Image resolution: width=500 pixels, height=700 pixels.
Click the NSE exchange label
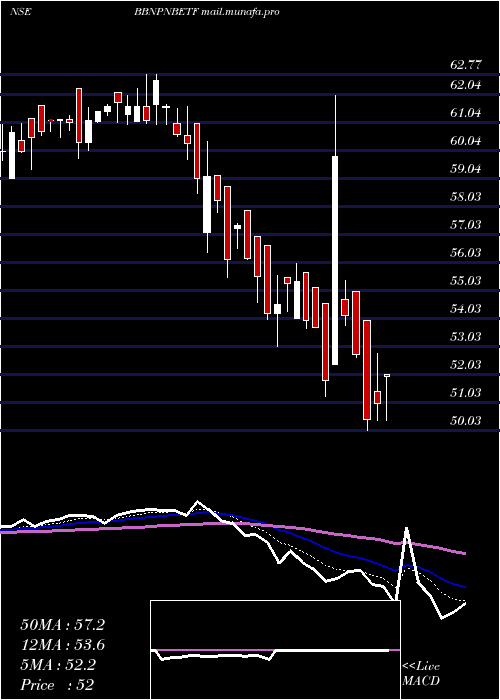(x=20, y=12)
